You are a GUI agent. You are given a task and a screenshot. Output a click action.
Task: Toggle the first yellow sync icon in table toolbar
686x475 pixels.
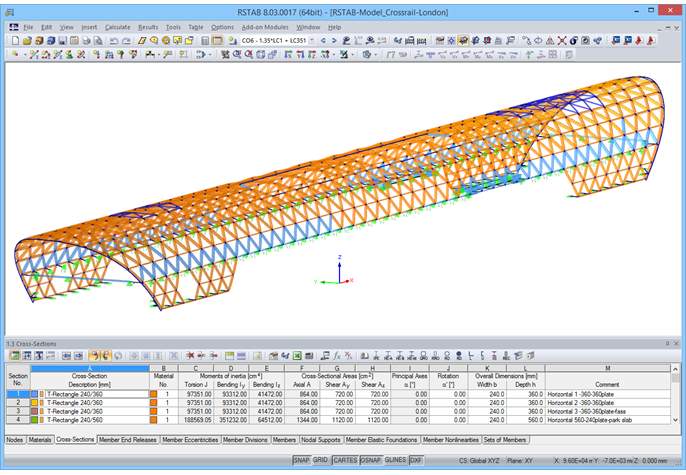point(94,356)
